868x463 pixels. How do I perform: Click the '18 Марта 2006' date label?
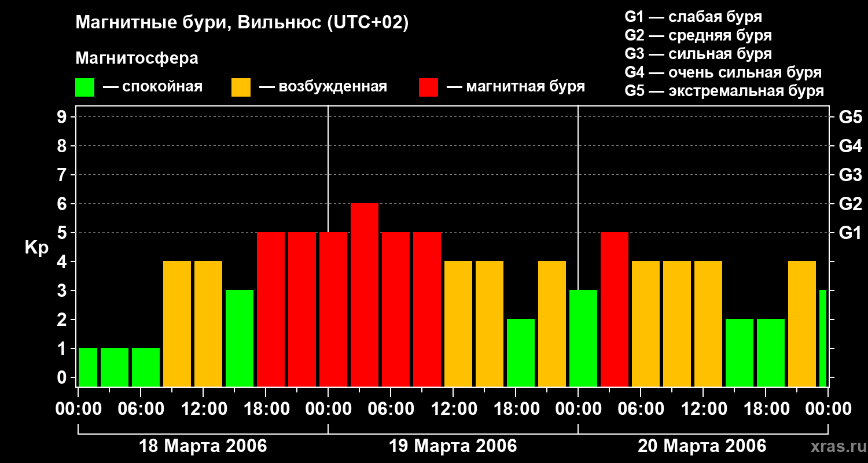(203, 446)
